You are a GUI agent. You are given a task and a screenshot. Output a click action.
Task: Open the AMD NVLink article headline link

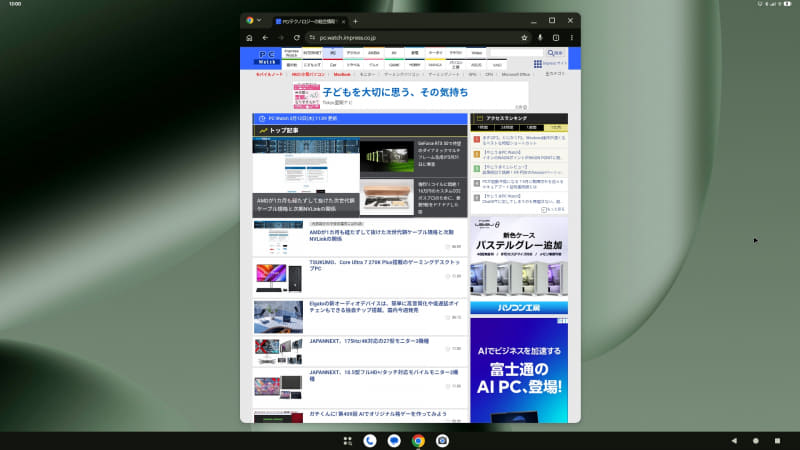(381, 235)
